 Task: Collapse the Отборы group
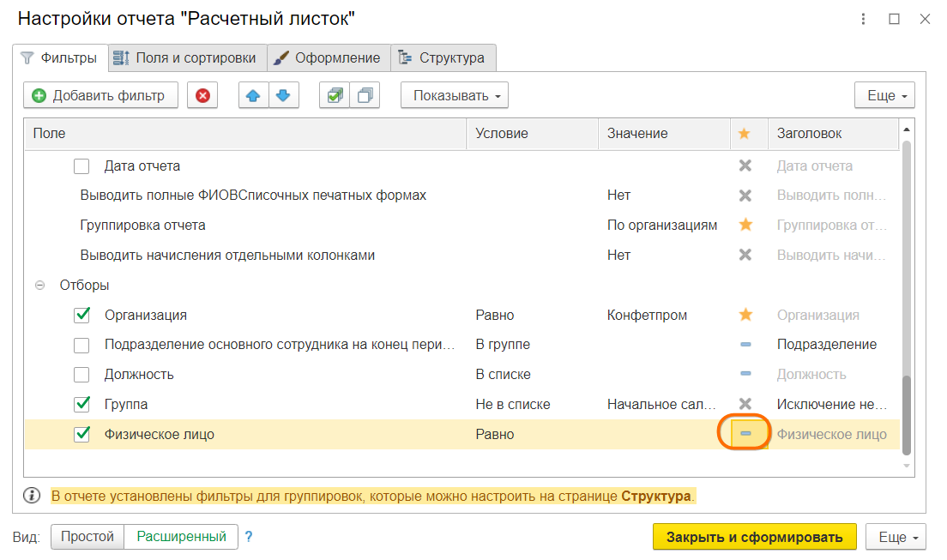tap(39, 285)
